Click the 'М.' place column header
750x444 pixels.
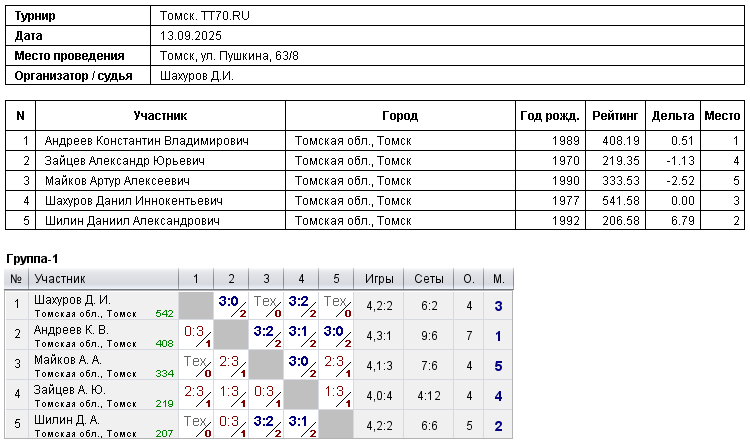498,279
